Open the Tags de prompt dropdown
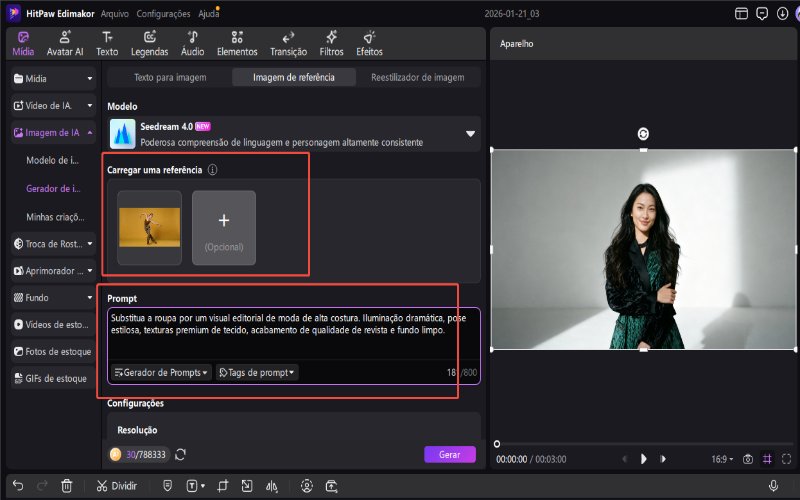Viewport: 800px width, 500px height. [x=257, y=372]
